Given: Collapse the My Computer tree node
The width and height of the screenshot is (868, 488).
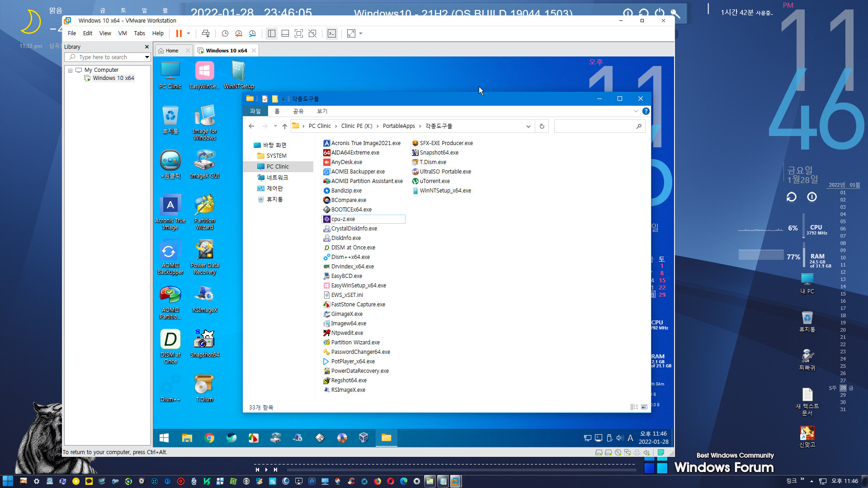Looking at the screenshot, I should (x=70, y=70).
